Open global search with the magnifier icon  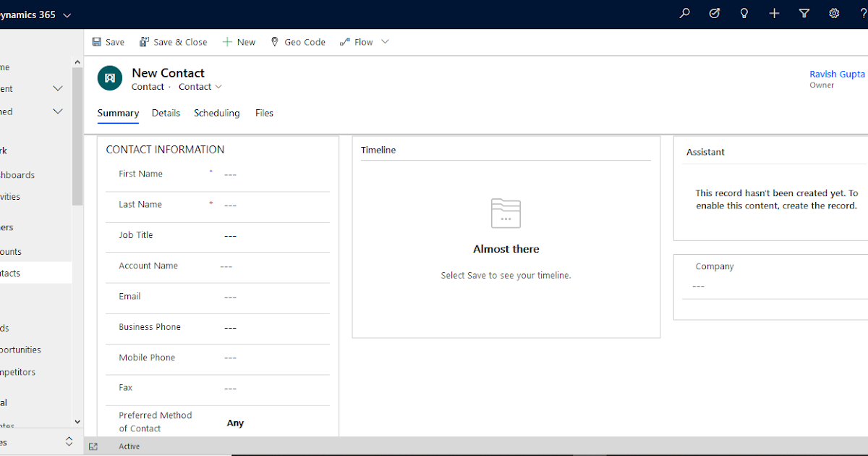pyautogui.click(x=684, y=13)
